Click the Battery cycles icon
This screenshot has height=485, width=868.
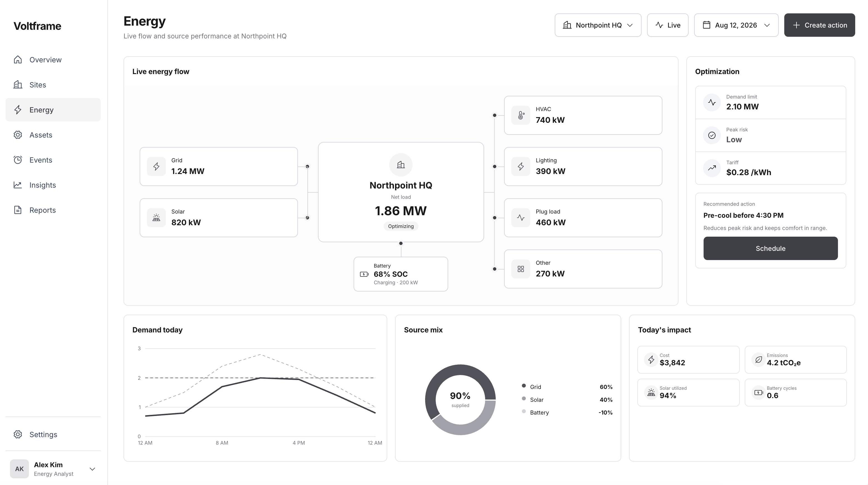point(758,393)
